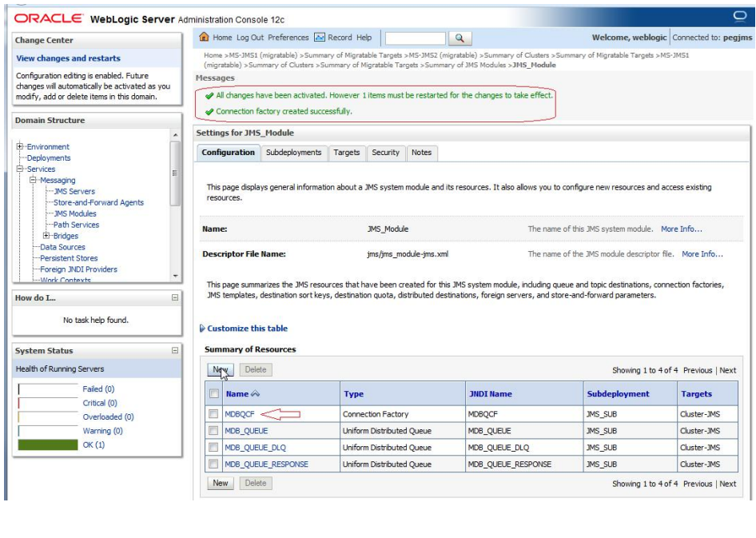This screenshot has width=756, height=538.
Task: Open the Security tab
Action: (385, 153)
